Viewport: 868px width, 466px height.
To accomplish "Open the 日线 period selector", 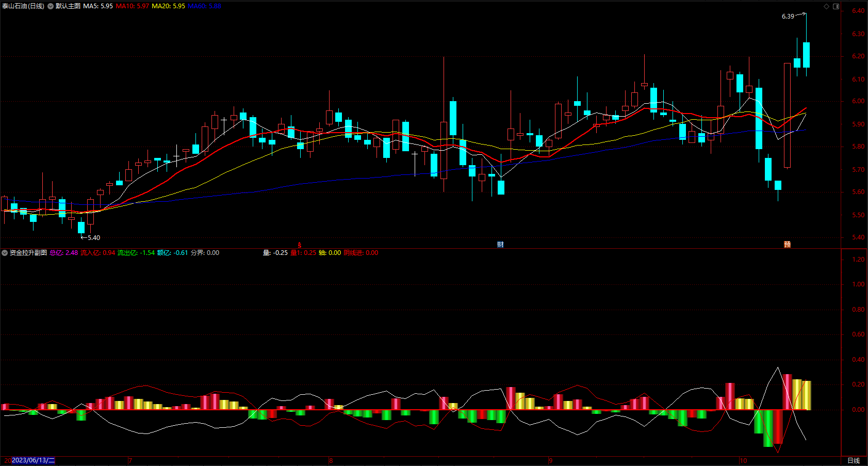I will tap(854, 461).
